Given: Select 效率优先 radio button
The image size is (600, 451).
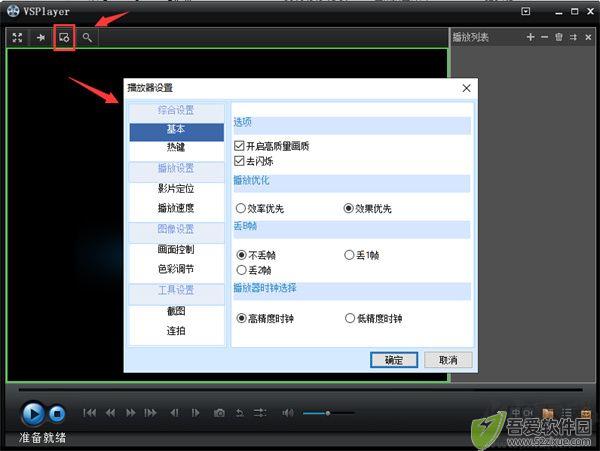Looking at the screenshot, I should (x=241, y=208).
